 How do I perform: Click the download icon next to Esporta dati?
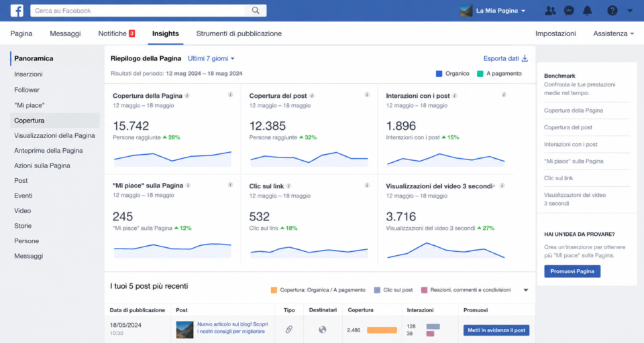(525, 58)
